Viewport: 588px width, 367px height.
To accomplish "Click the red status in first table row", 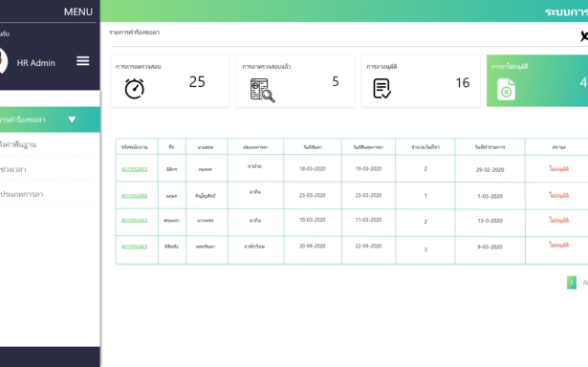I will click(x=558, y=169).
